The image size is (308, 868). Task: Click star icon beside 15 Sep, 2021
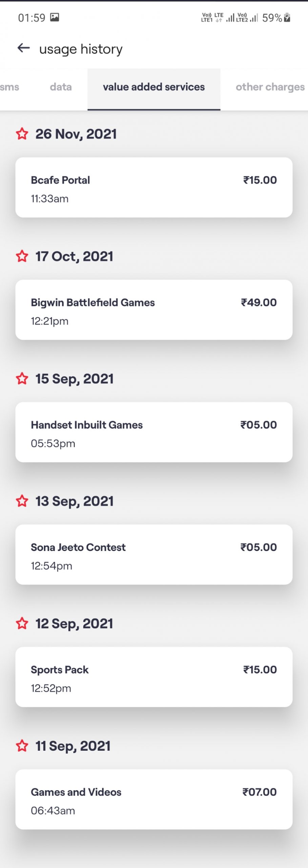22,378
